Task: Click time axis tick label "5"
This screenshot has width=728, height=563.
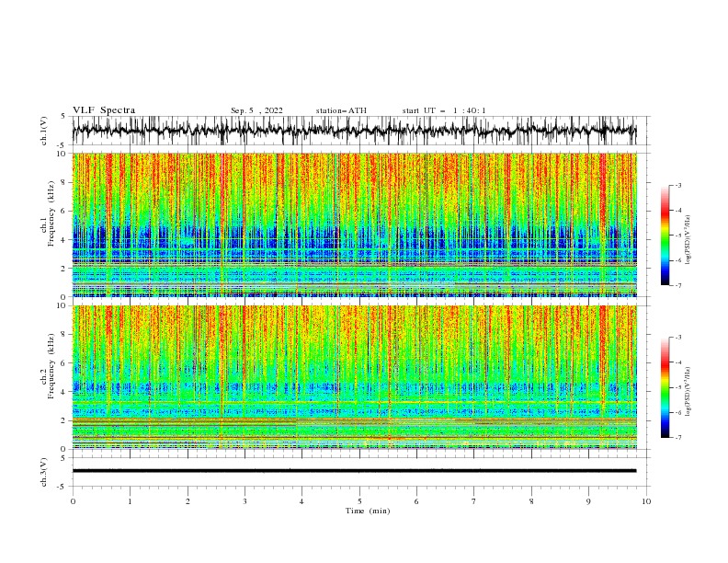Action: [359, 501]
